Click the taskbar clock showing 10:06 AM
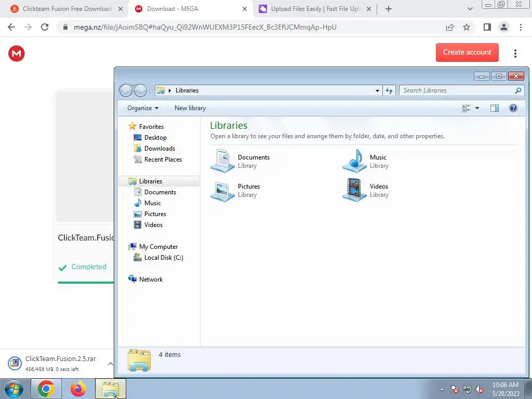532x399 pixels. 506,389
